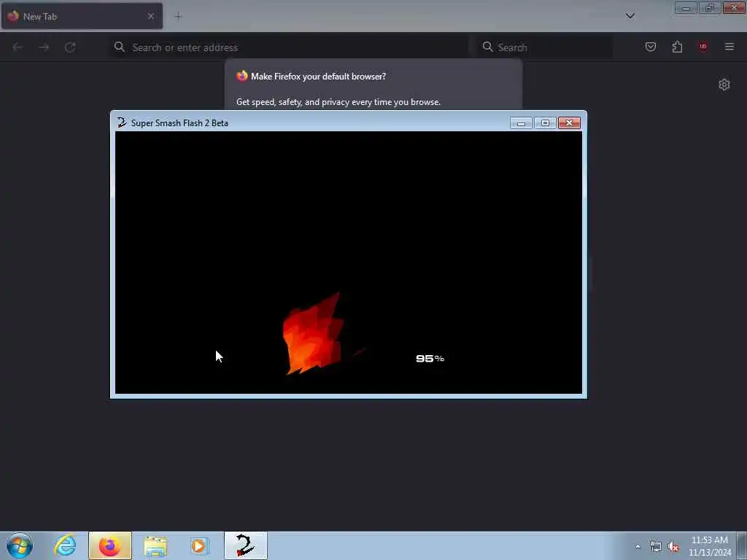
Task: Click the Firefox forward arrow
Action: tap(44, 47)
